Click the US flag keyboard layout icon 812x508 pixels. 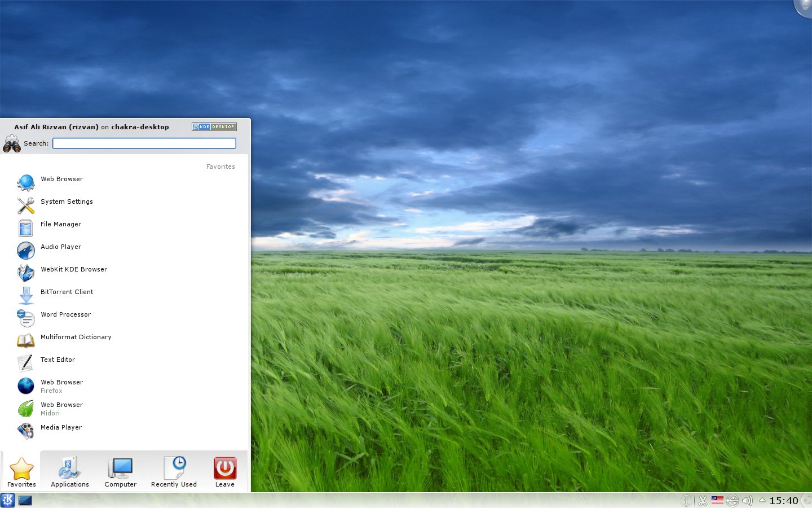717,500
